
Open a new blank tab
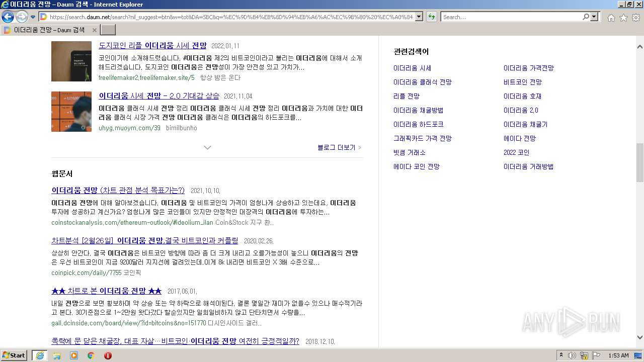(x=108, y=30)
